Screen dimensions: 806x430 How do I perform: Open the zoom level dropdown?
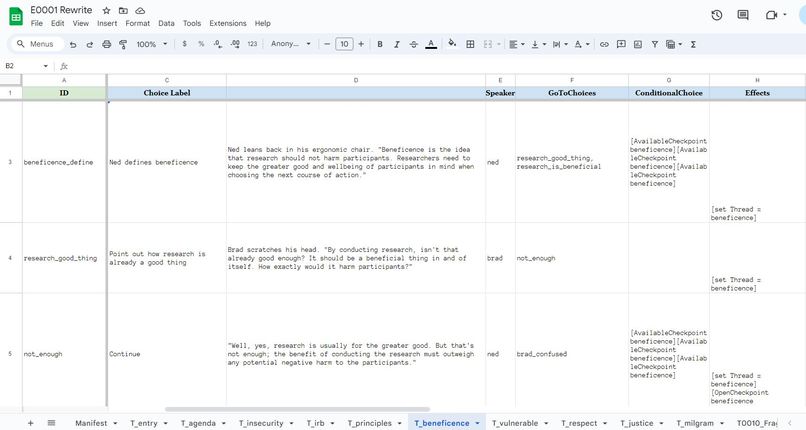pos(152,44)
